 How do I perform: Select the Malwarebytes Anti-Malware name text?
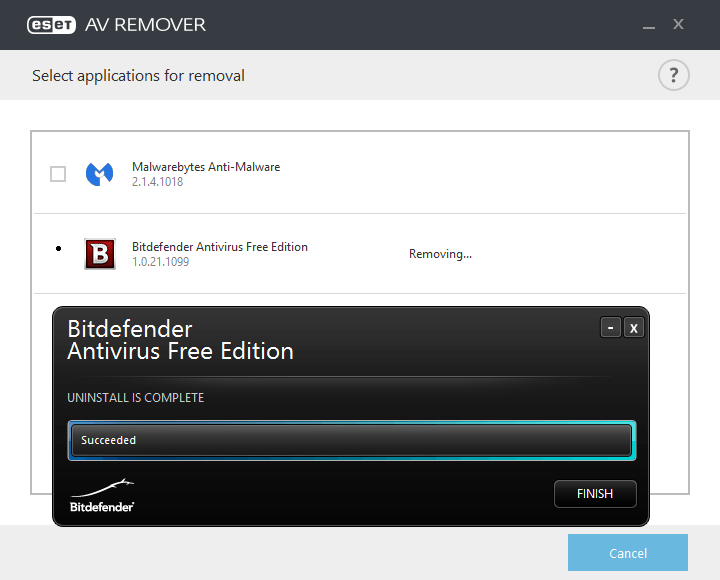click(x=206, y=167)
